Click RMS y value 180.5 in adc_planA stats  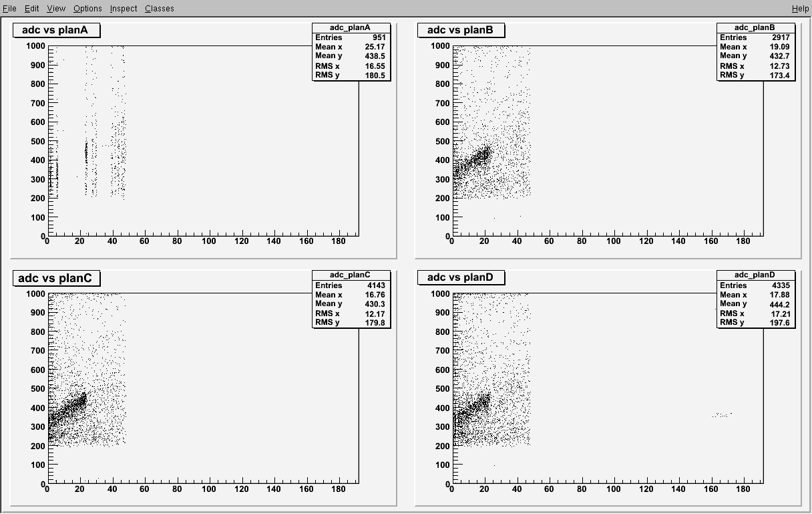376,75
